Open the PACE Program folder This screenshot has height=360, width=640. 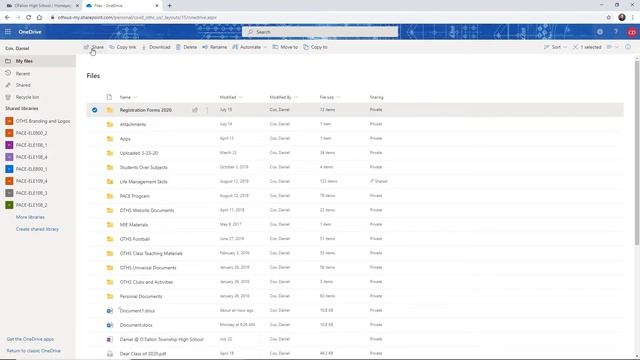pyautogui.click(x=134, y=196)
